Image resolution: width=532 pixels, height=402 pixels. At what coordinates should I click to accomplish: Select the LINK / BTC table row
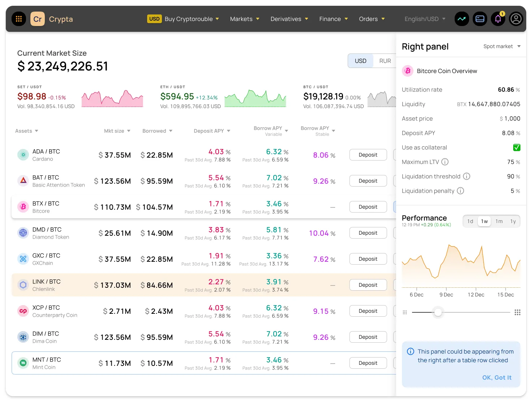[181, 285]
